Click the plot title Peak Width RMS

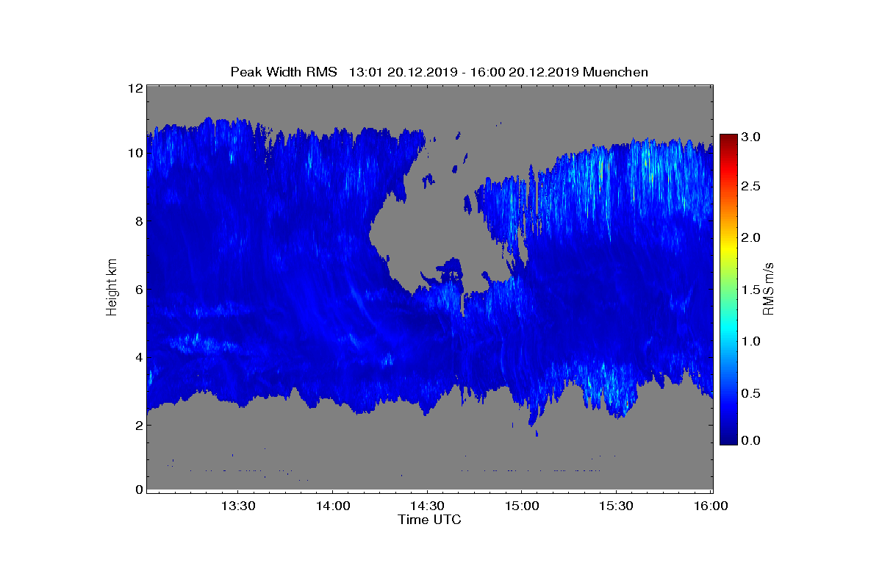(283, 72)
